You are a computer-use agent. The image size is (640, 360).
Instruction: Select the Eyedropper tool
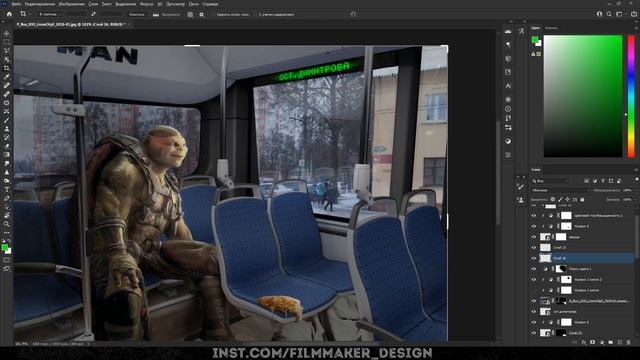pos(7,77)
